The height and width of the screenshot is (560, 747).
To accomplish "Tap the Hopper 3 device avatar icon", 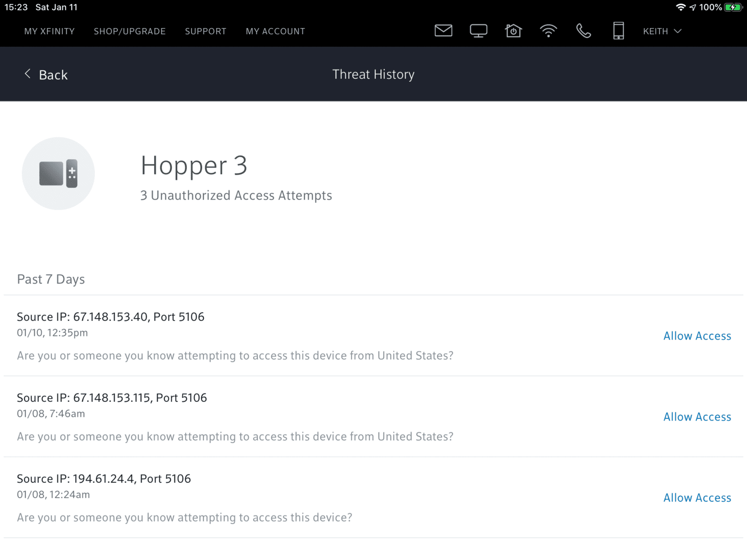I will tap(58, 173).
